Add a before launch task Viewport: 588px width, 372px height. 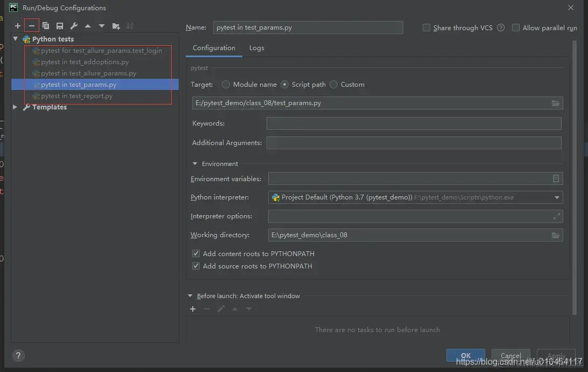(x=193, y=309)
